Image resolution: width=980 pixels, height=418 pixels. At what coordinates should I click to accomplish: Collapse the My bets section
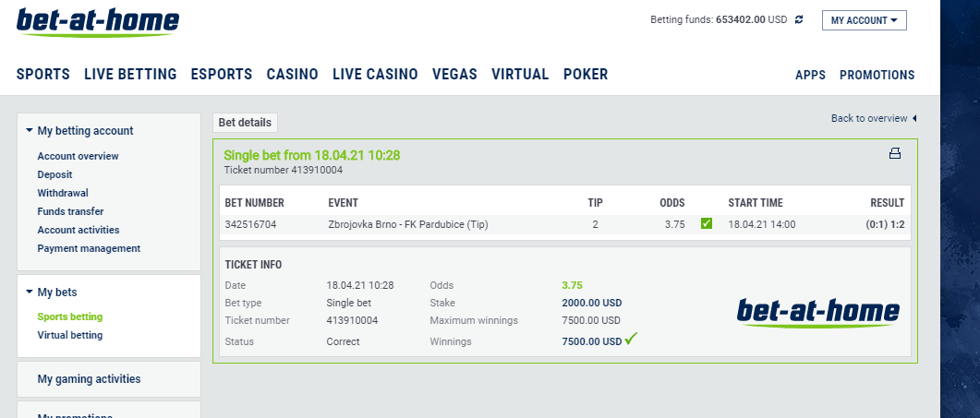coord(30,293)
